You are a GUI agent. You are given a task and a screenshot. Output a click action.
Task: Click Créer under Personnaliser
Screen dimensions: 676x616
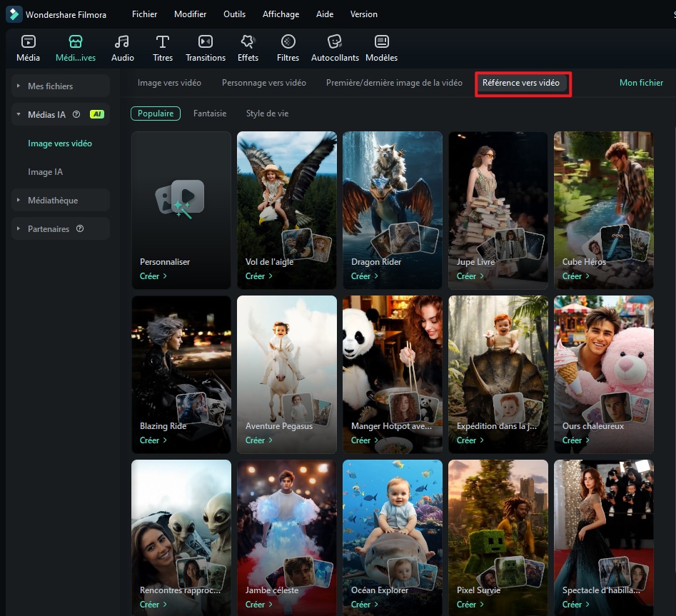[x=153, y=276]
